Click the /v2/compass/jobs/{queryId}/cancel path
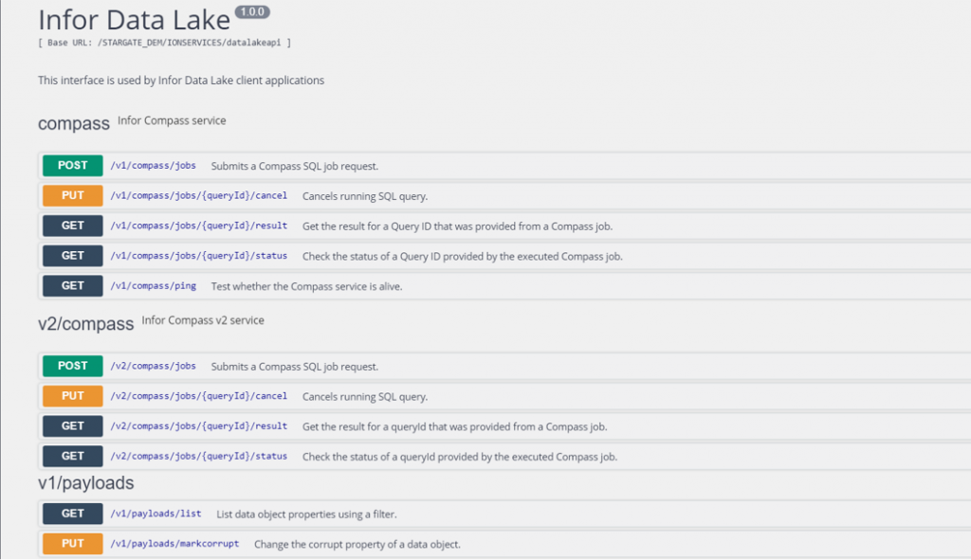This screenshot has height=560, width=971. [x=199, y=396]
